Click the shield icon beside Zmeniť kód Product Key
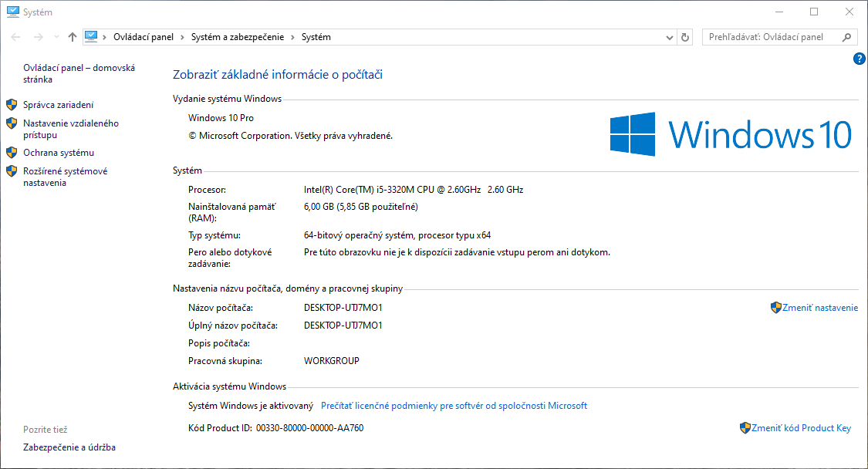The height and width of the screenshot is (469, 868). click(745, 427)
